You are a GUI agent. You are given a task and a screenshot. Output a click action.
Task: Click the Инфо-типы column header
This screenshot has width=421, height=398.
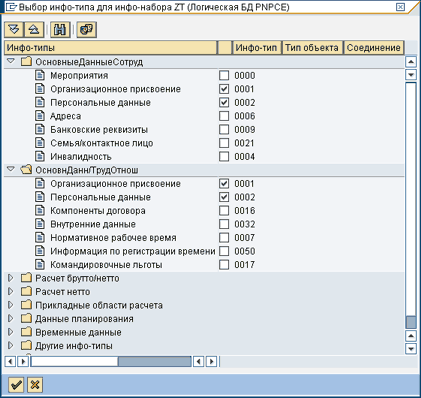coord(111,48)
